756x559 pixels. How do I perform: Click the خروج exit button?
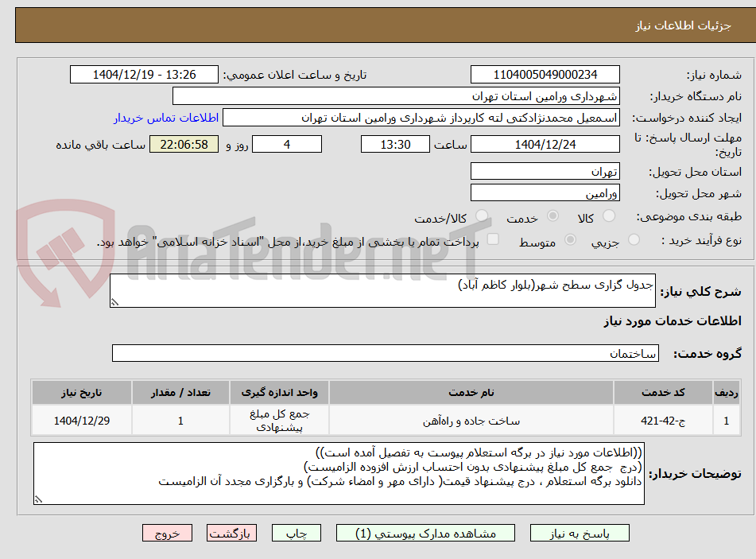coord(167,534)
